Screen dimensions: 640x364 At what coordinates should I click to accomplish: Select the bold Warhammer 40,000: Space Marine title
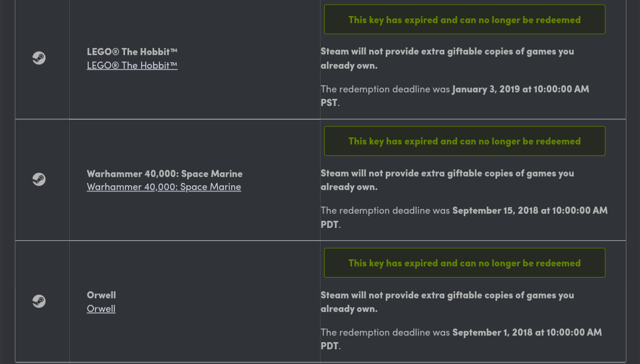pos(165,173)
